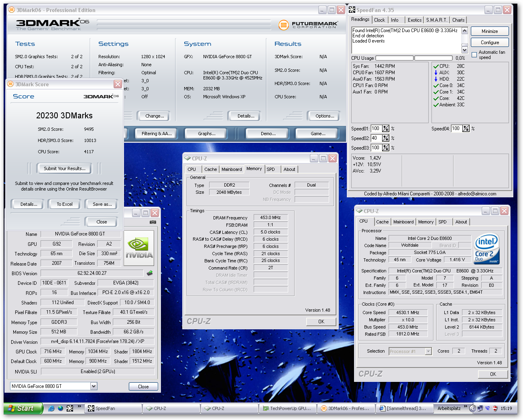Image resolution: width=523 pixels, height=420 pixels.
Task: Click the Ambient temperature checkmark icon
Action: (x=436, y=105)
